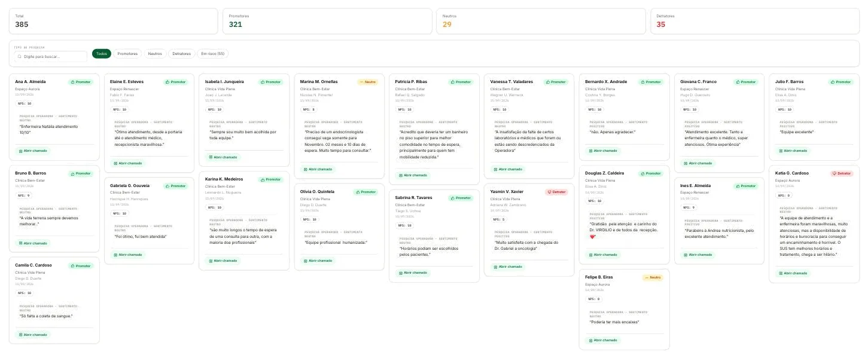This screenshot has width=868, height=358.
Task: Click the quote "Poderia ter mais encaixes"
Action: [x=615, y=322]
